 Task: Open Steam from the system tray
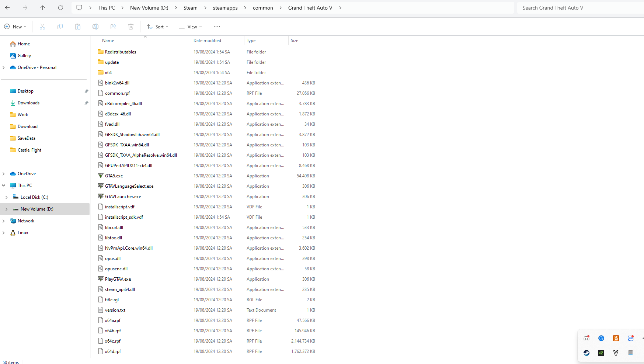[586, 353]
